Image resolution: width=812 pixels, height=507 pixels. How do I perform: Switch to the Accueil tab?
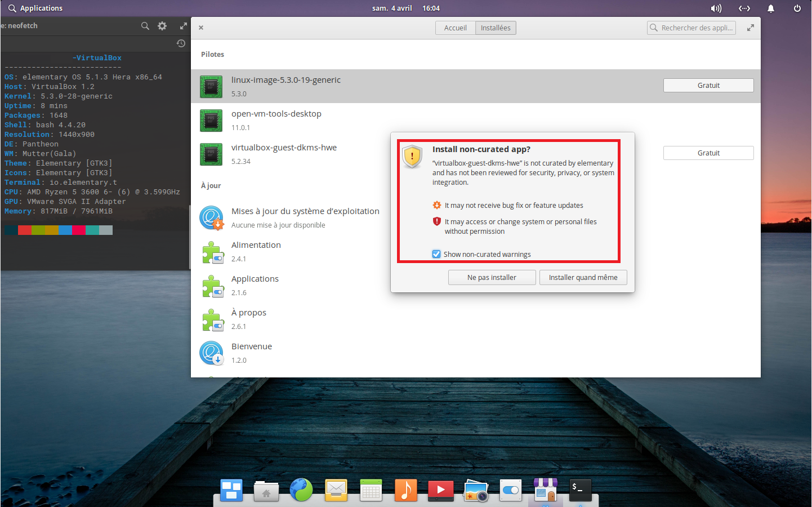click(x=455, y=27)
